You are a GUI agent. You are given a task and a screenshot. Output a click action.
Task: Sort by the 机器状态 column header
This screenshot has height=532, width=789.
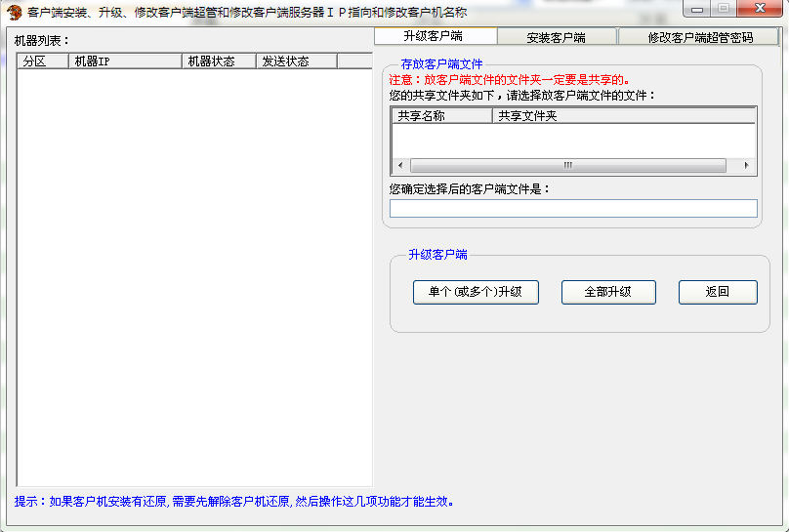click(x=220, y=61)
